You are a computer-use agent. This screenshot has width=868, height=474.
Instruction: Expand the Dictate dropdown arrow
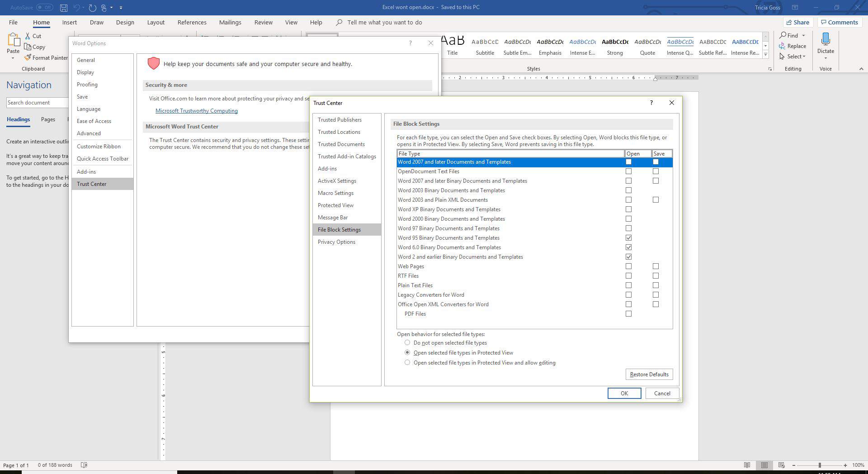point(826,58)
